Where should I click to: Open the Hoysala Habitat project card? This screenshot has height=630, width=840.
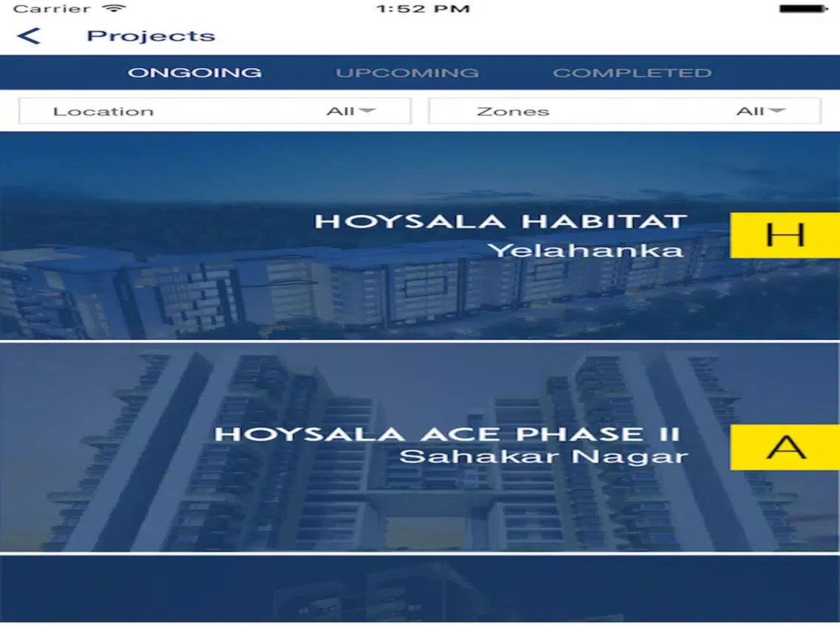pos(420,236)
